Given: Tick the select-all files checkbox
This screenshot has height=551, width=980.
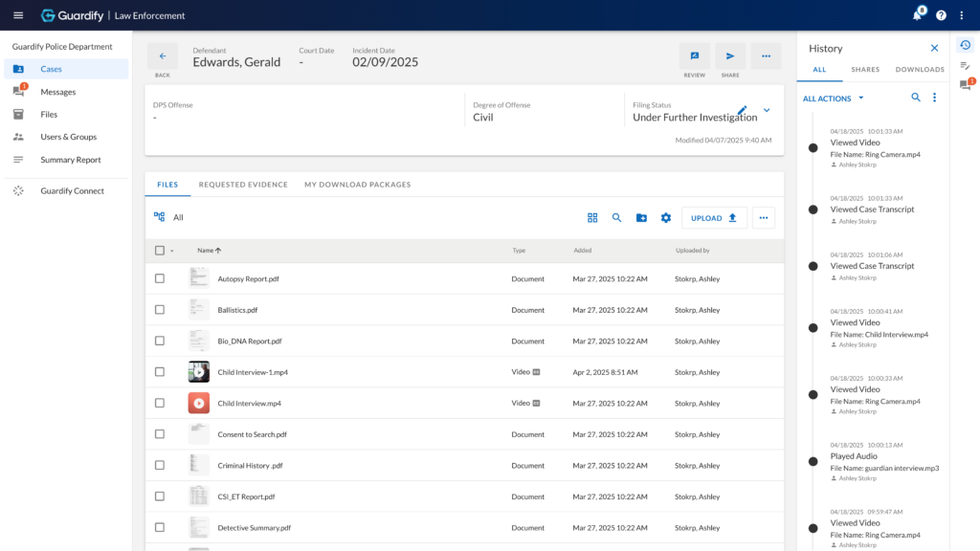Looking at the screenshot, I should 160,251.
